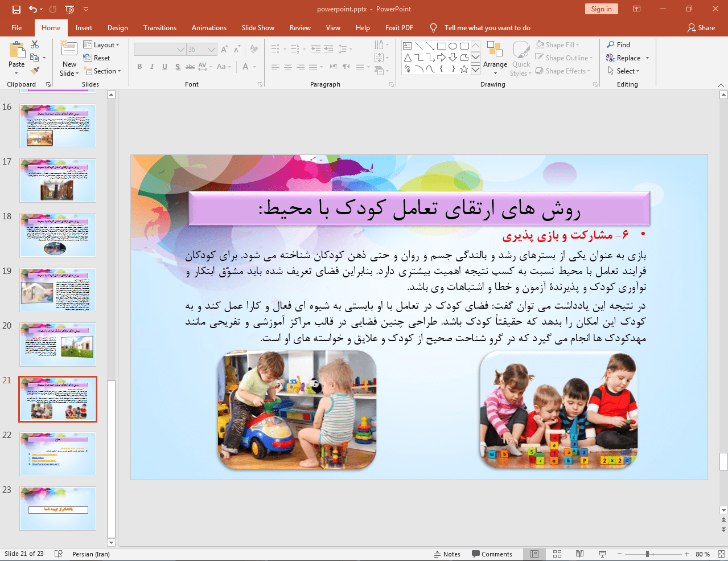This screenshot has width=728, height=561.
Task: Expand the shapes gallery More arrow
Action: coord(475,69)
